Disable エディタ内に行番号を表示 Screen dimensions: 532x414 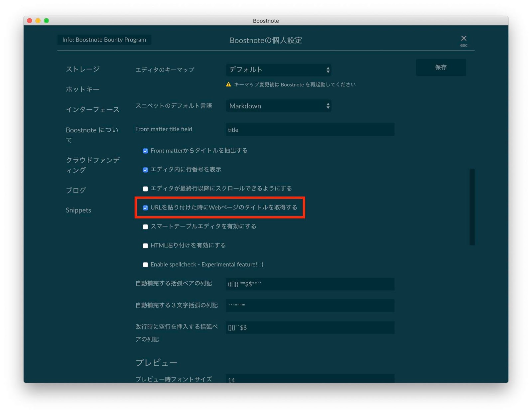click(x=145, y=170)
